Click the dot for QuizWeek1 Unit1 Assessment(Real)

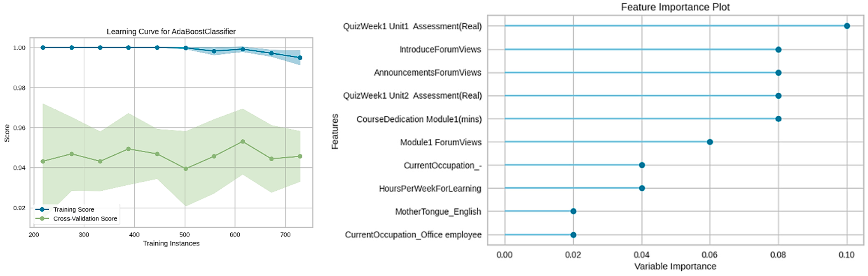847,26
